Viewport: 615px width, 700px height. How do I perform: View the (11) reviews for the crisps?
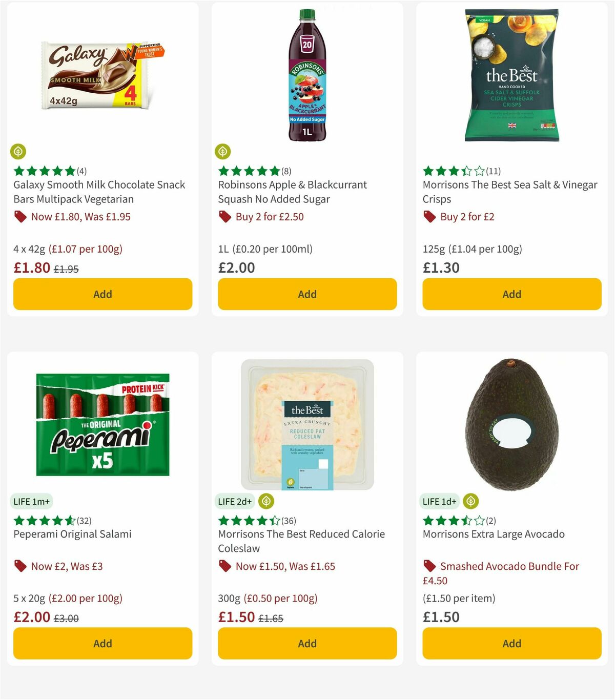pyautogui.click(x=493, y=171)
